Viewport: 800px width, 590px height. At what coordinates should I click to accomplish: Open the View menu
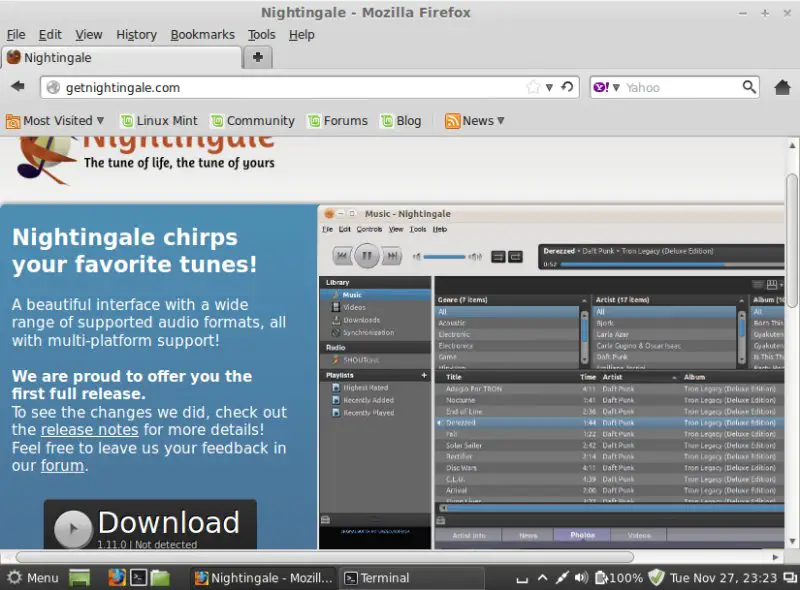tap(89, 35)
